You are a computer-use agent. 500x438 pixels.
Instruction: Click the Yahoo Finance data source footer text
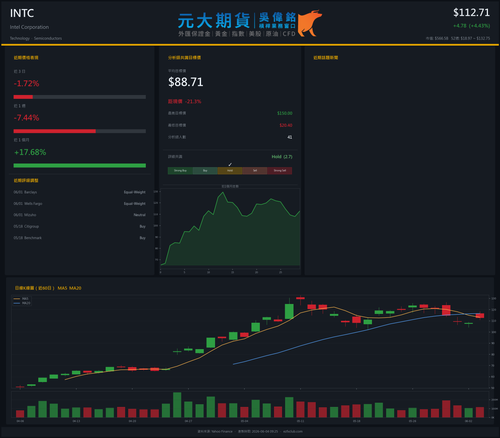coord(215,431)
